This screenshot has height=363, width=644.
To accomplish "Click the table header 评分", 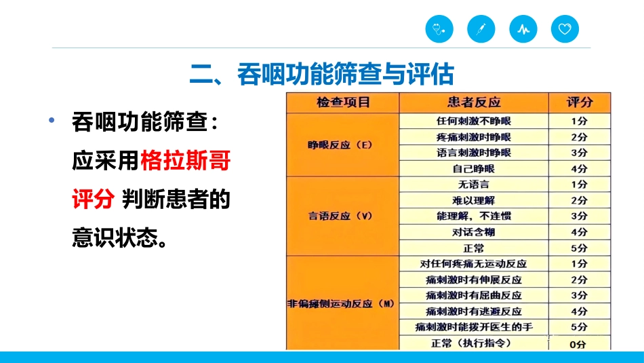I will (580, 102).
